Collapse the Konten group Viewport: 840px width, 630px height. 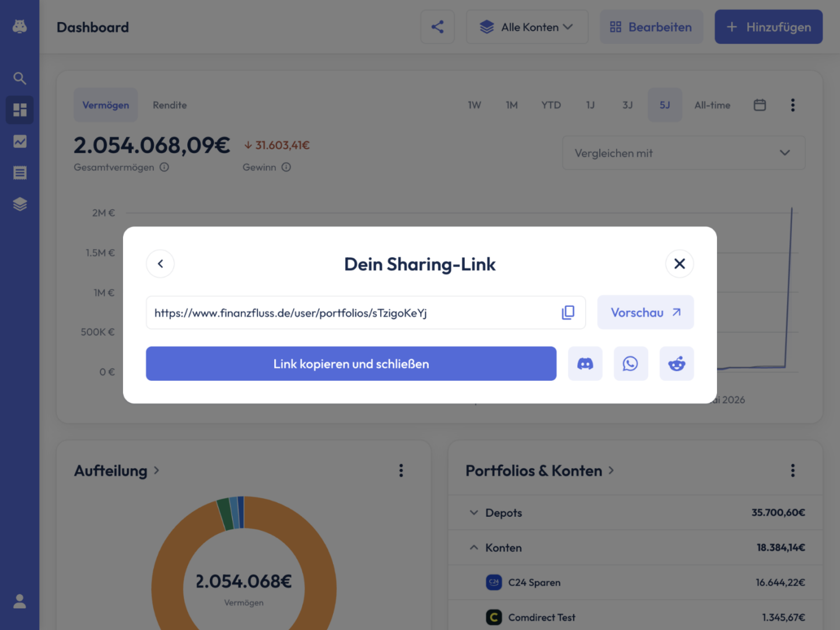coord(474,548)
